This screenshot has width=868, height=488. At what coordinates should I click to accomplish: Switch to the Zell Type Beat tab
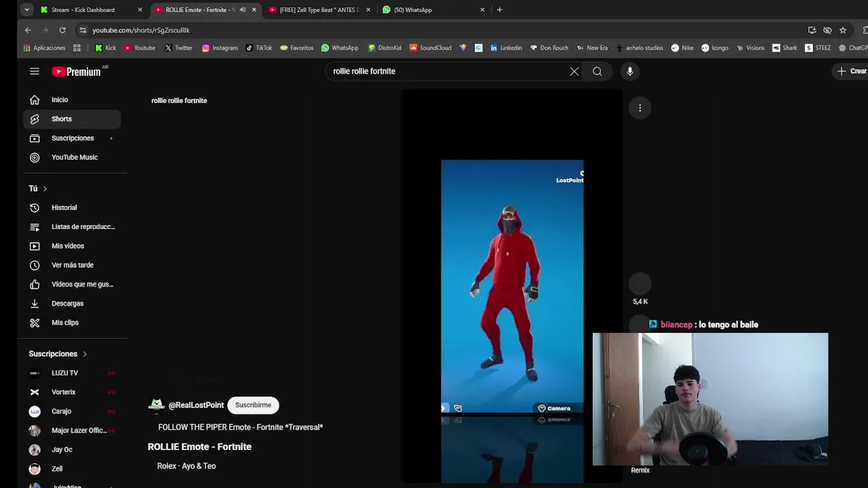[317, 9]
